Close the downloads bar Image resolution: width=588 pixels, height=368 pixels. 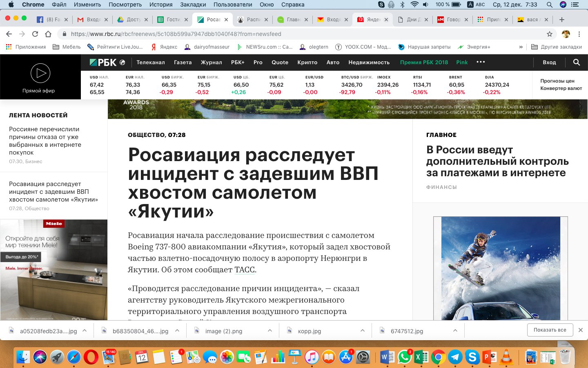point(581,330)
